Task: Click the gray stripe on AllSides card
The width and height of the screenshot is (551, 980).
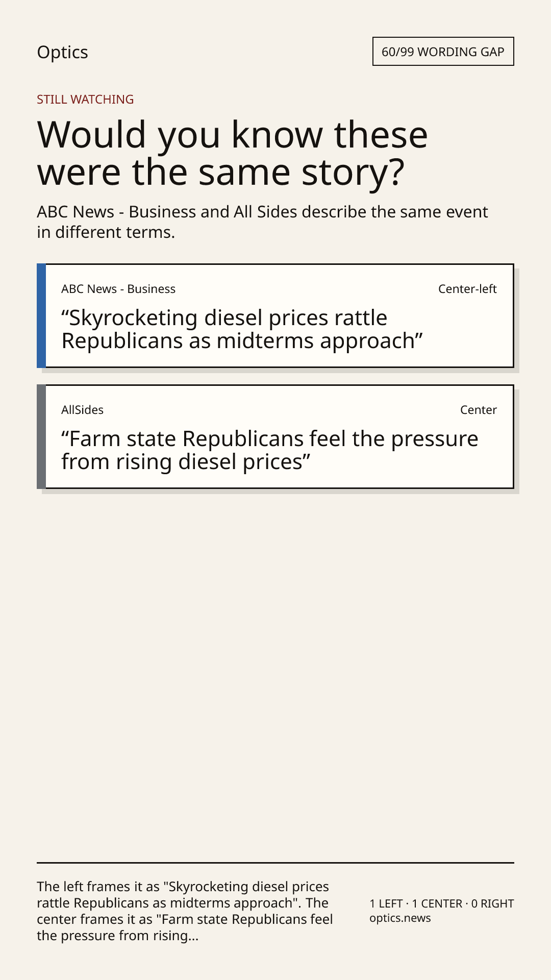Action: [x=41, y=436]
